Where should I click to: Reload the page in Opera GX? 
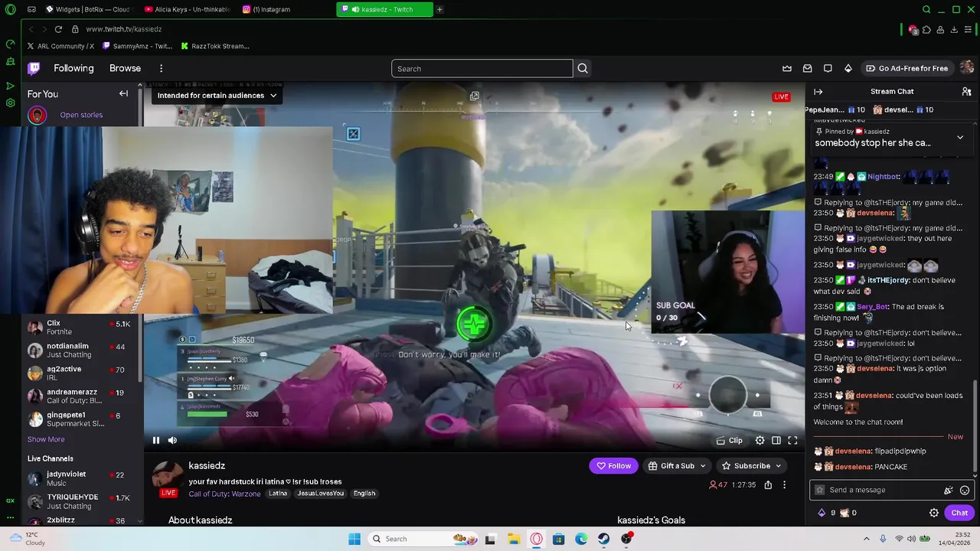[x=58, y=29]
